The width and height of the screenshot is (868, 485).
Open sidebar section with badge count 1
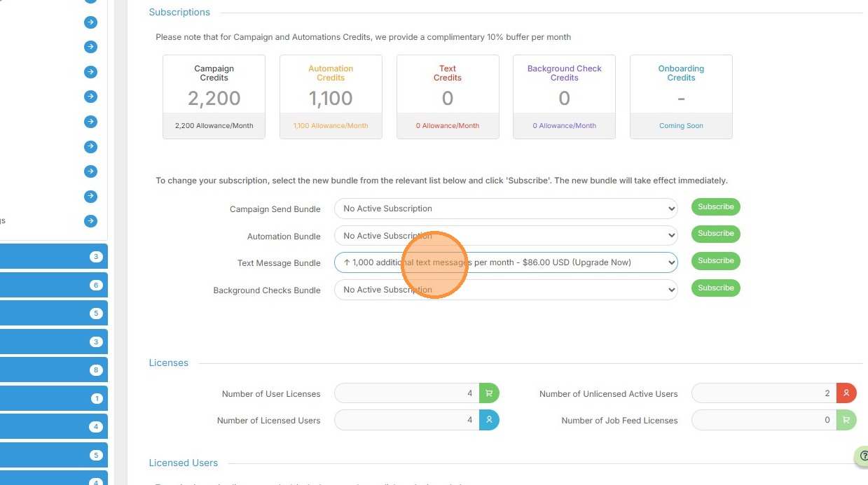pyautogui.click(x=53, y=398)
